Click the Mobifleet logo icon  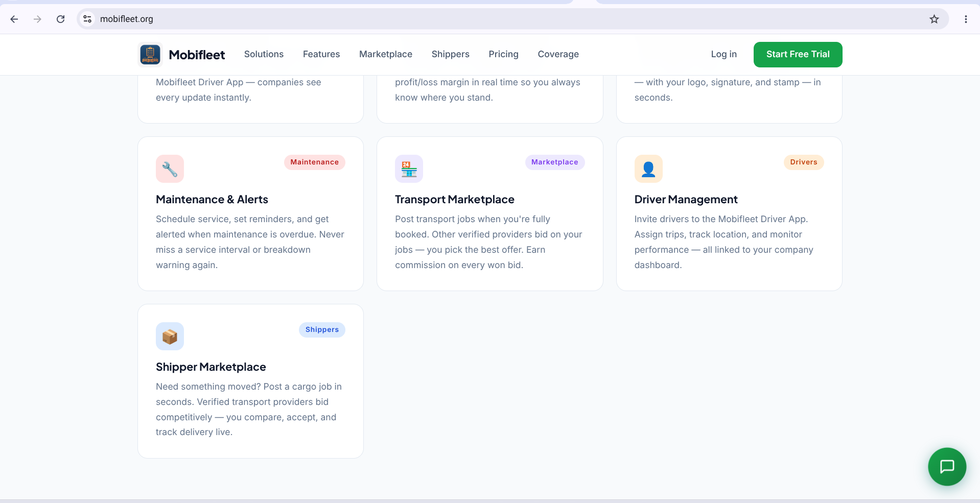point(150,55)
